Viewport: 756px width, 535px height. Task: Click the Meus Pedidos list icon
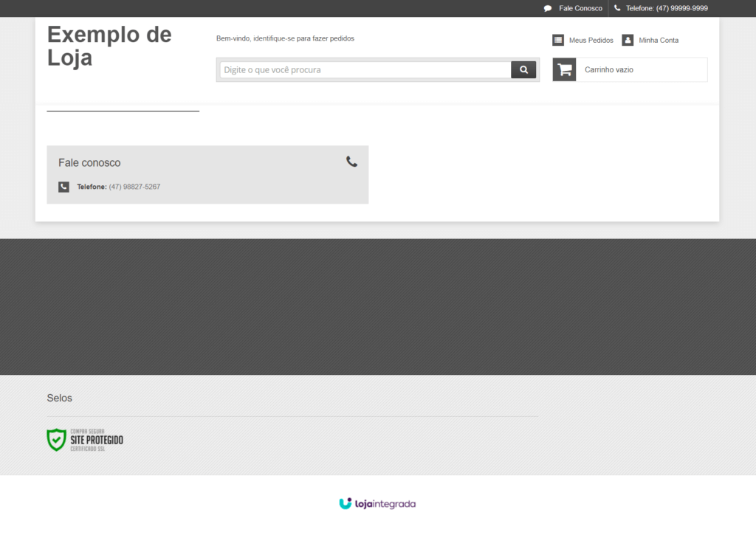(x=558, y=40)
